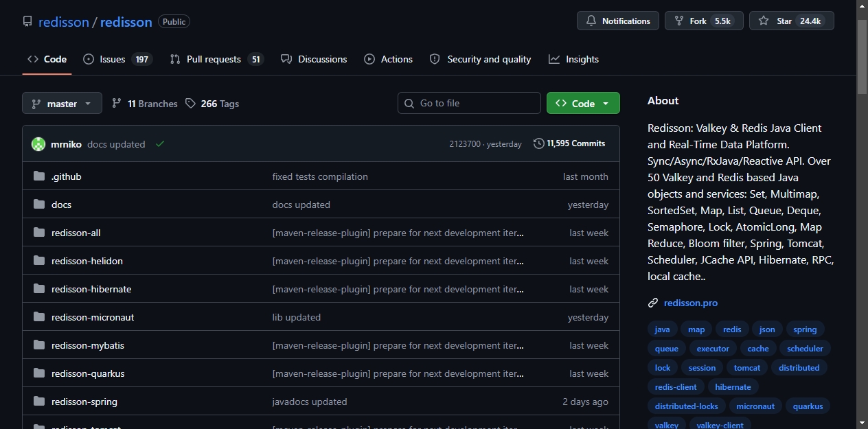View the 11,595 Commits history
Viewport: 868px width, 429px height.
[569, 143]
